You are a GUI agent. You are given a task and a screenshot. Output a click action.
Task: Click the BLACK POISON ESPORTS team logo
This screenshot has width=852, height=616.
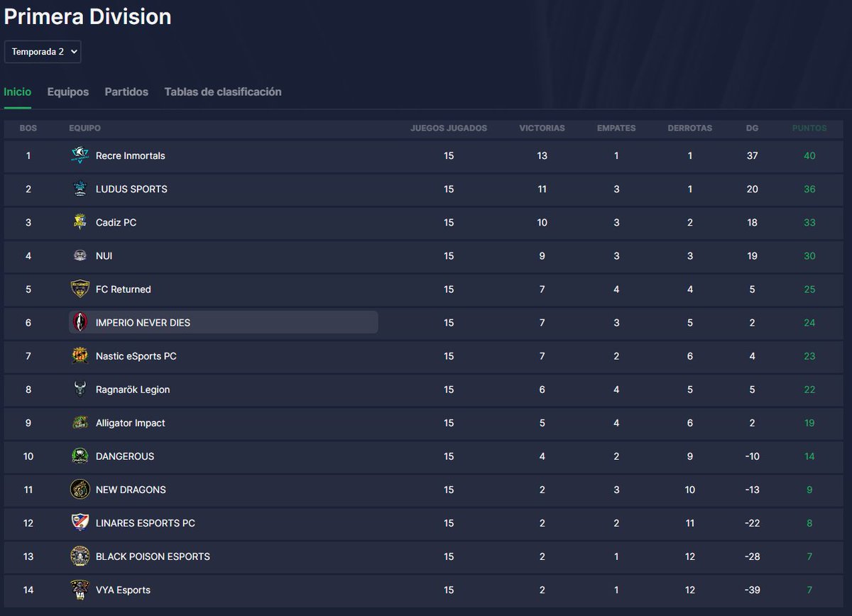[80, 556]
